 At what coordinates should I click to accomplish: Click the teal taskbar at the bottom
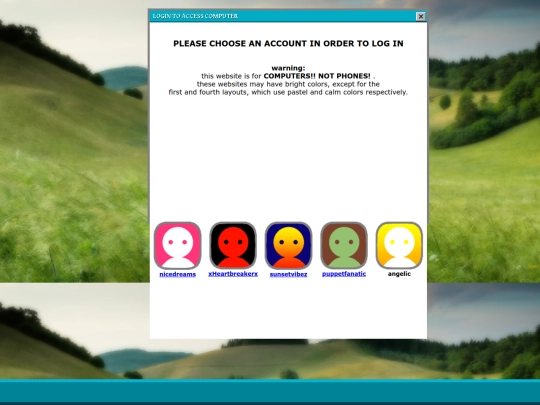[x=270, y=392]
